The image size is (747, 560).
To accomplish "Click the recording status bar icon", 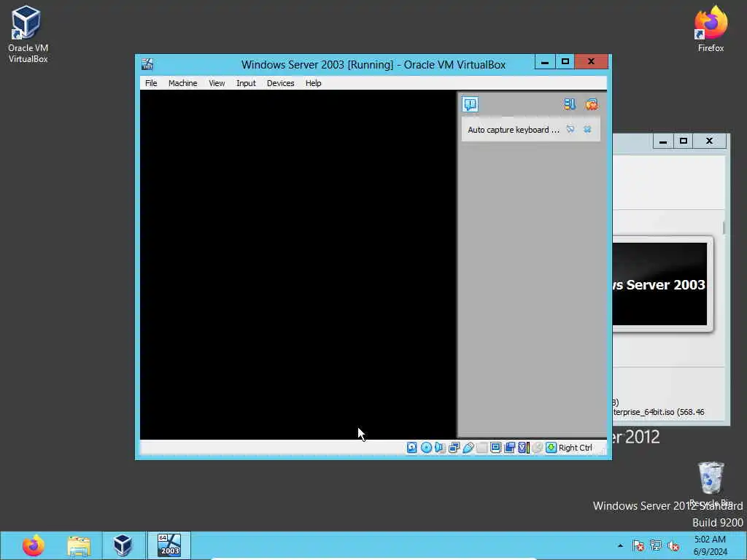I will pos(509,448).
